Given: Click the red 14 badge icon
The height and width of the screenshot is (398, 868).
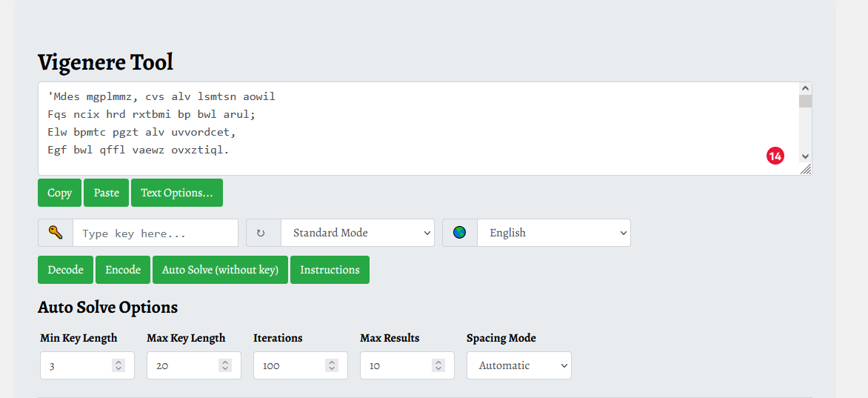Looking at the screenshot, I should pyautogui.click(x=775, y=156).
